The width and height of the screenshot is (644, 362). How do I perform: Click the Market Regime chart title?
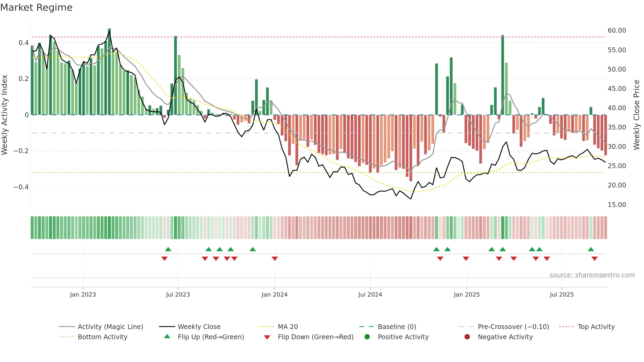point(36,8)
